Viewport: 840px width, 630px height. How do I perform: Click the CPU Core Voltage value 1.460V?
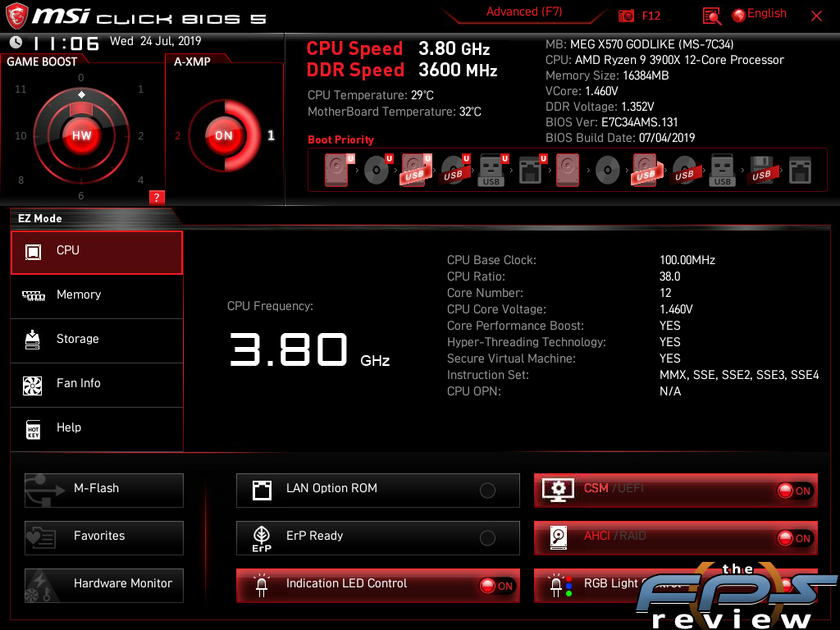[676, 309]
